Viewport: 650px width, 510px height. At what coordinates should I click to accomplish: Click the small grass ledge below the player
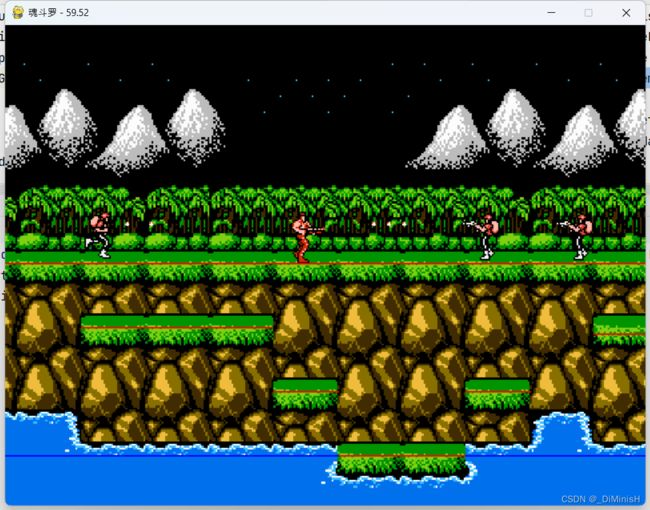[x=305, y=394]
